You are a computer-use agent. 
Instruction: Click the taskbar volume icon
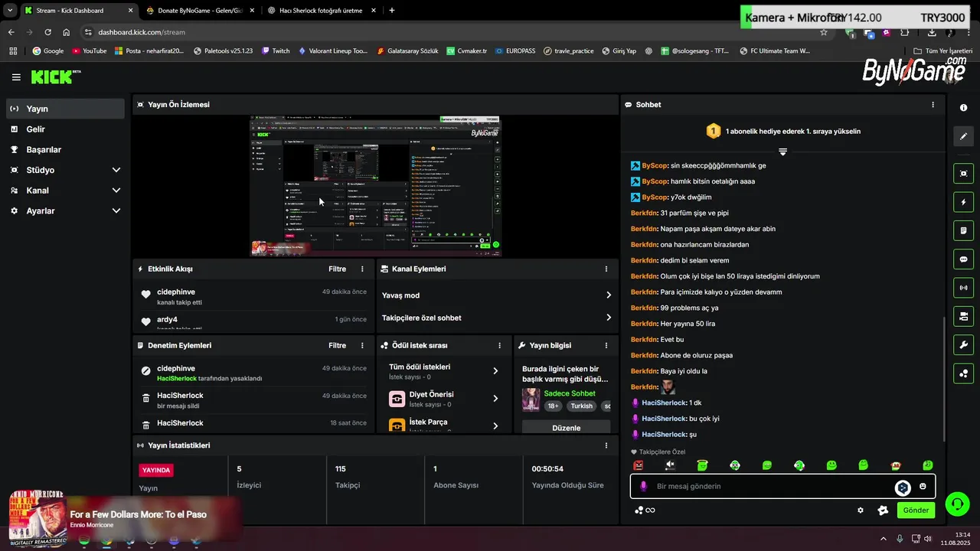point(929,539)
